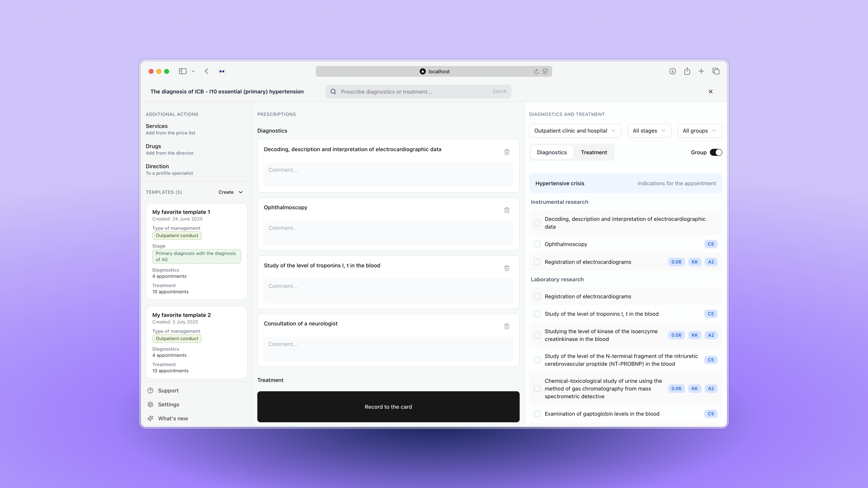
Task: Click the browser share icon
Action: 687,71
